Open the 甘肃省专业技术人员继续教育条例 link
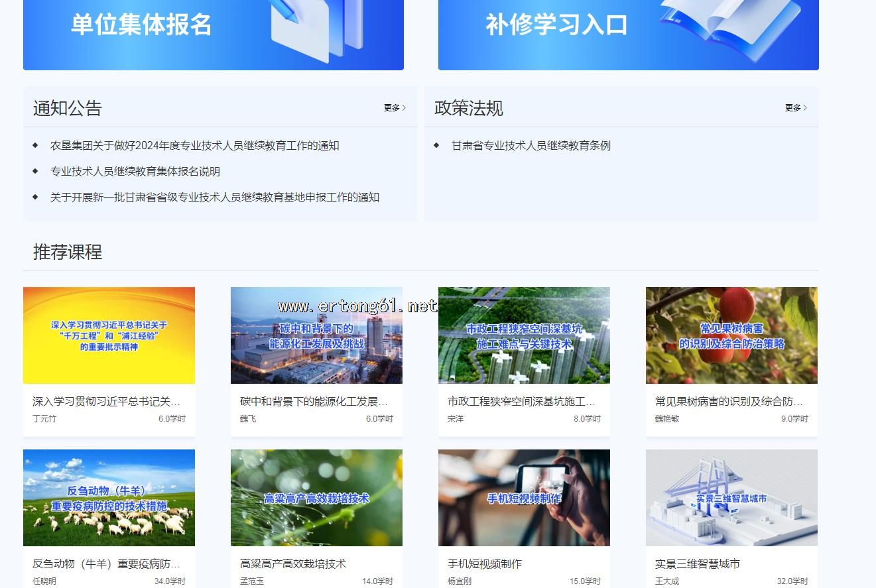 tap(531, 146)
